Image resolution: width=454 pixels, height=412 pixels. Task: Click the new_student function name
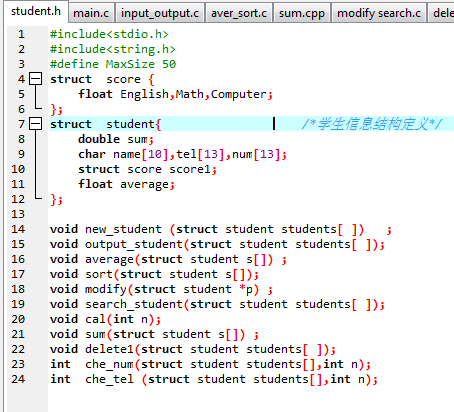pos(123,229)
